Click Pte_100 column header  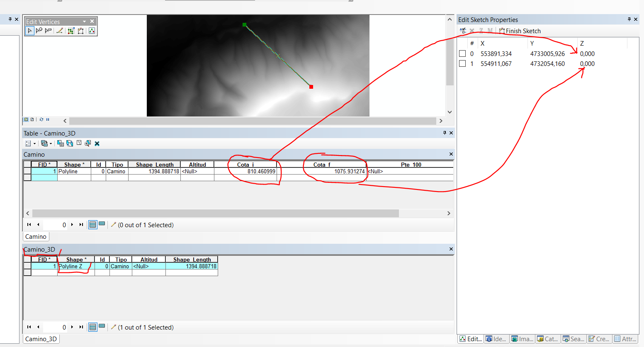click(x=411, y=165)
